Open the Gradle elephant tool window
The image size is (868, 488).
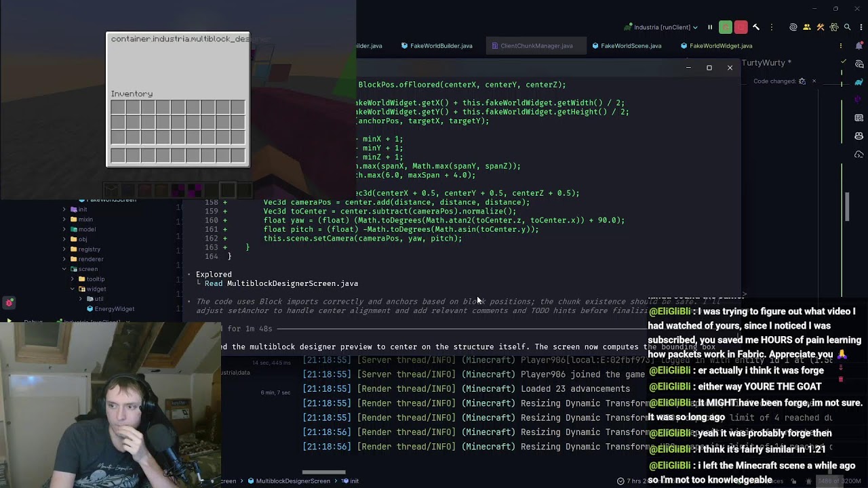pos(859,81)
